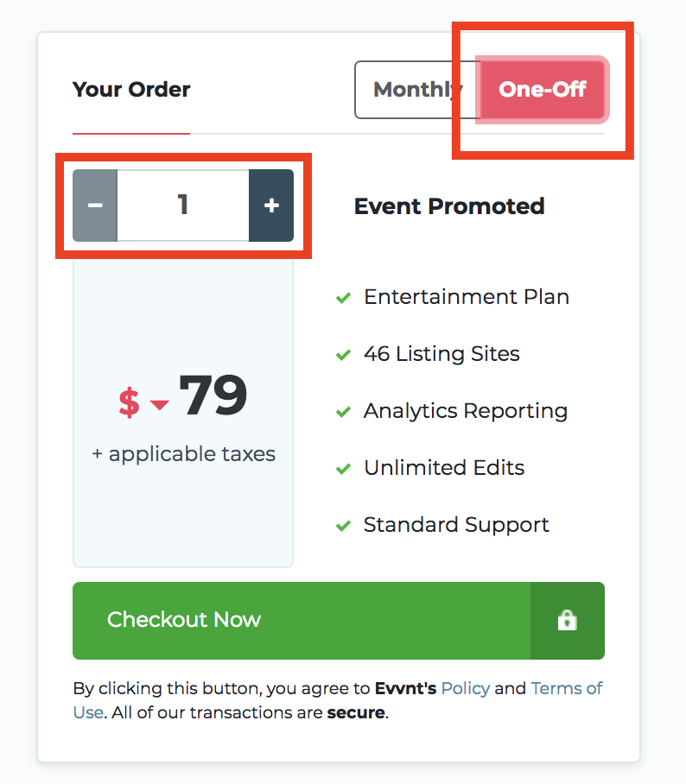Viewport: 686px width, 784px height.
Task: Open the currency dropdown arrow
Action: (160, 404)
